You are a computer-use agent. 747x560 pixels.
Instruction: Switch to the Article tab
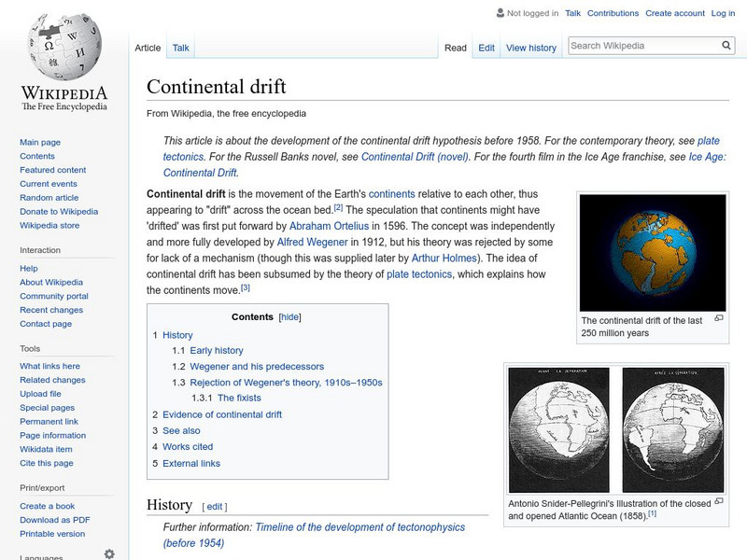pyautogui.click(x=148, y=48)
